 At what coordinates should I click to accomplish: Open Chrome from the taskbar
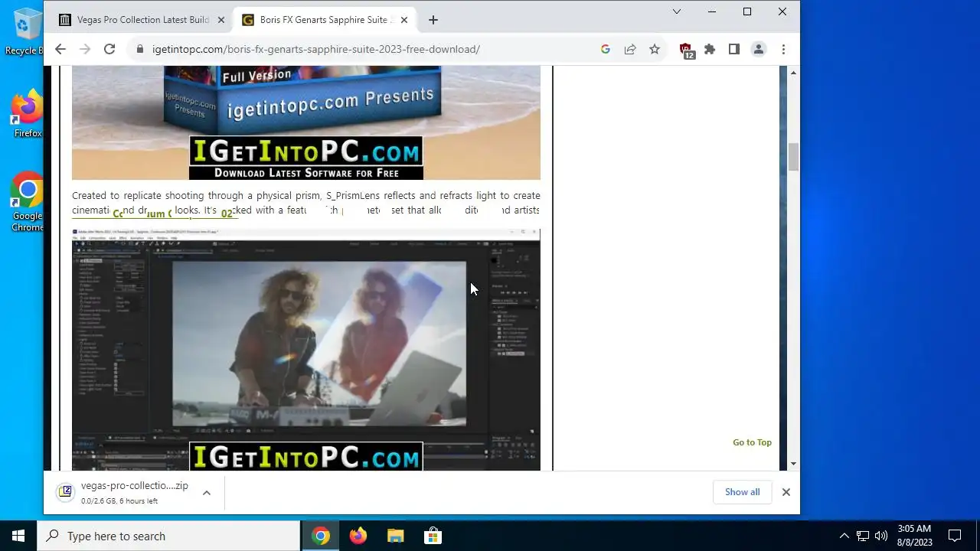tap(322, 536)
